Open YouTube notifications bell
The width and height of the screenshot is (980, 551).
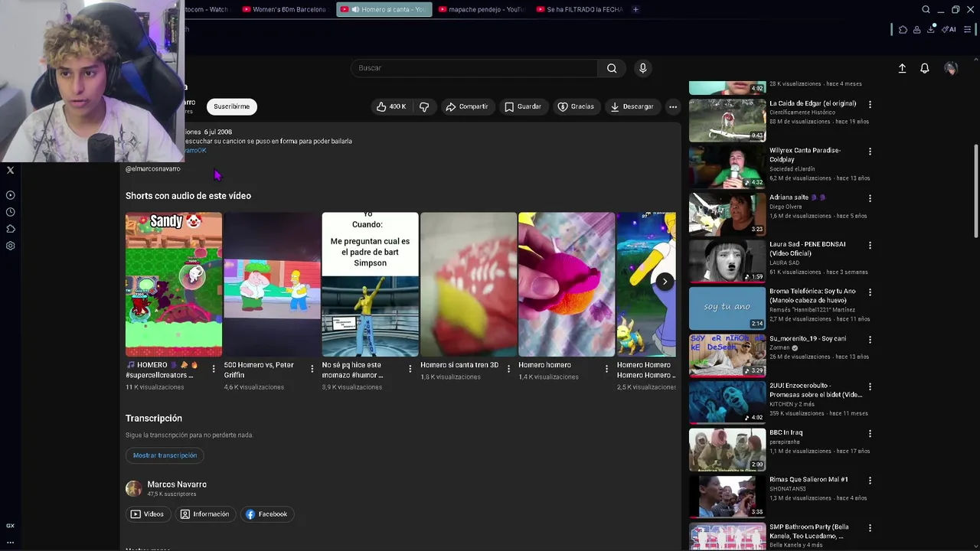(924, 68)
